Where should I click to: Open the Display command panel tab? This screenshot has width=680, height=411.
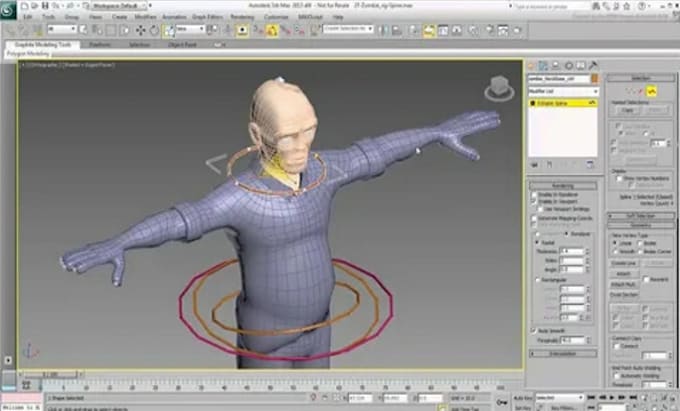pyautogui.click(x=580, y=65)
